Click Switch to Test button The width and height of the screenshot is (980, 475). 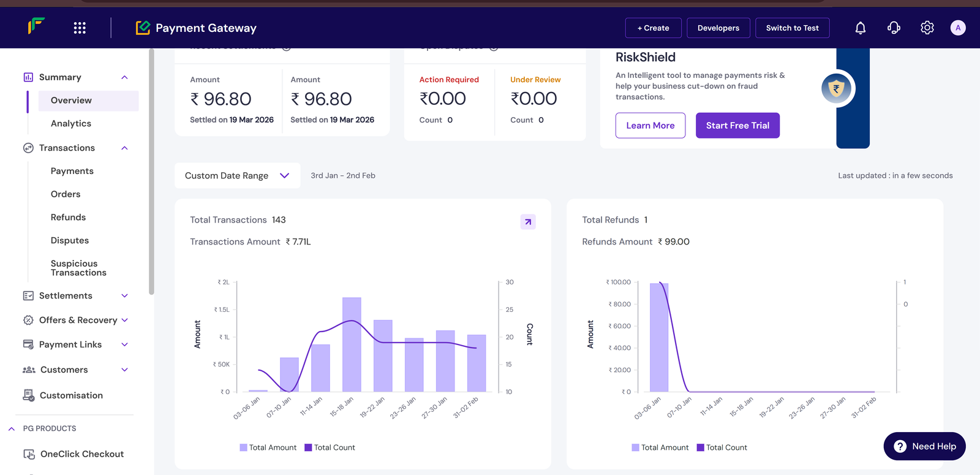tap(793, 28)
